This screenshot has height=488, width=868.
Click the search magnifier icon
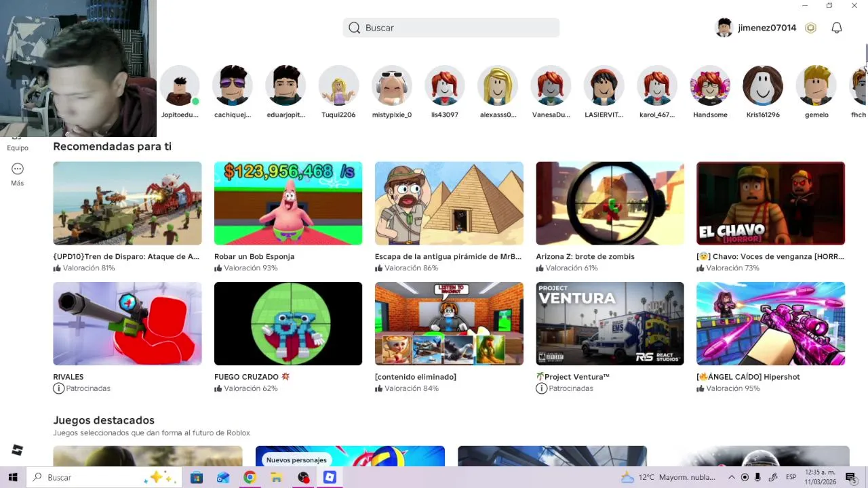click(x=354, y=28)
